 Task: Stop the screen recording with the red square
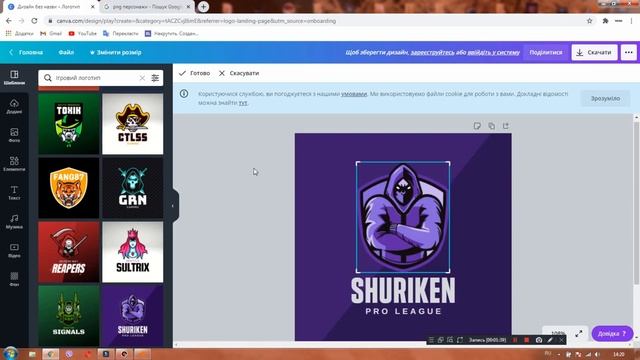click(x=527, y=340)
